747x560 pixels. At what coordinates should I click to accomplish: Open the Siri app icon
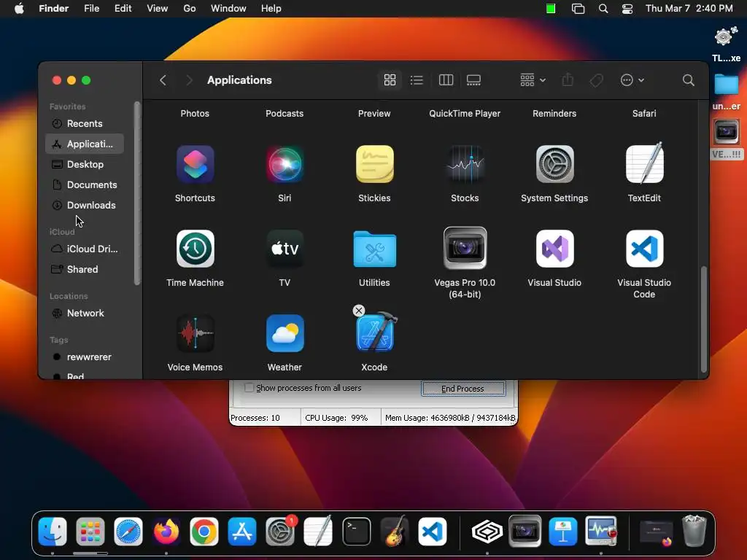(x=285, y=164)
